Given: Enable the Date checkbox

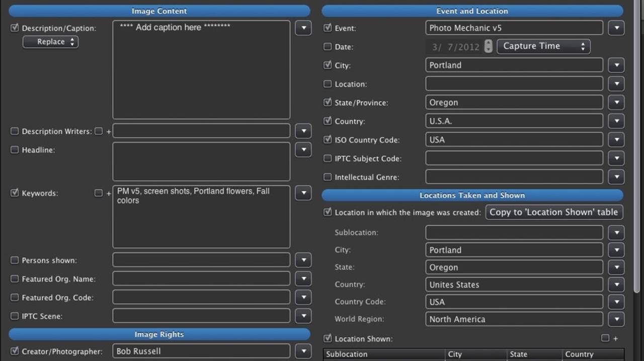Looking at the screenshot, I should [x=328, y=47].
